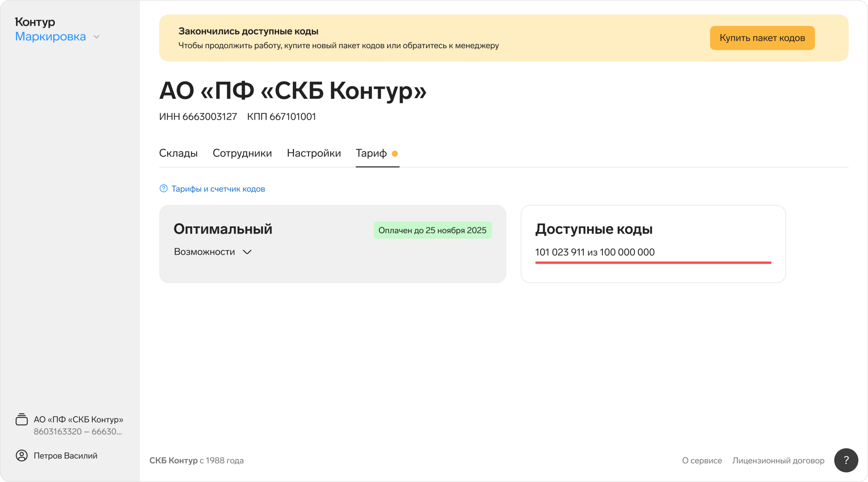Open О сервисе footer link
This screenshot has height=482, width=868.
pos(702,461)
